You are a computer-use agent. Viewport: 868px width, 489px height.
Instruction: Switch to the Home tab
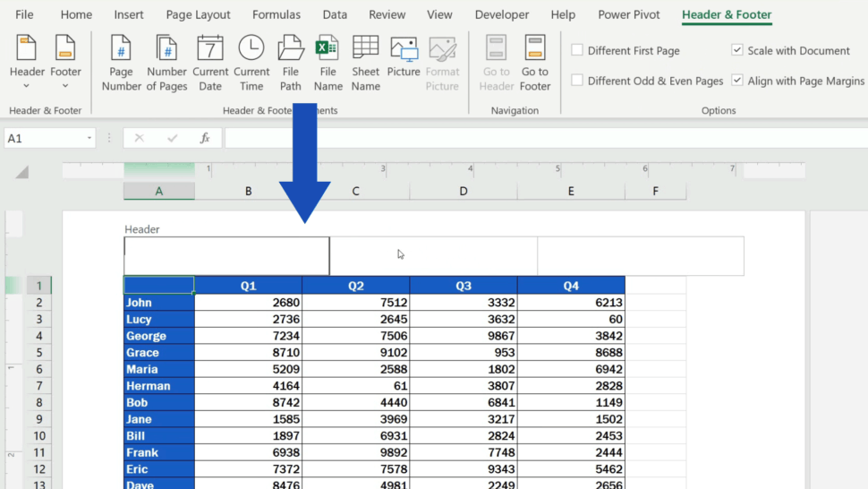[76, 14]
